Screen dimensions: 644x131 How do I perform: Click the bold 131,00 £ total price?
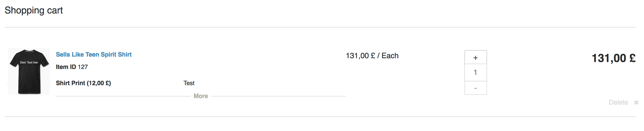pos(614,58)
